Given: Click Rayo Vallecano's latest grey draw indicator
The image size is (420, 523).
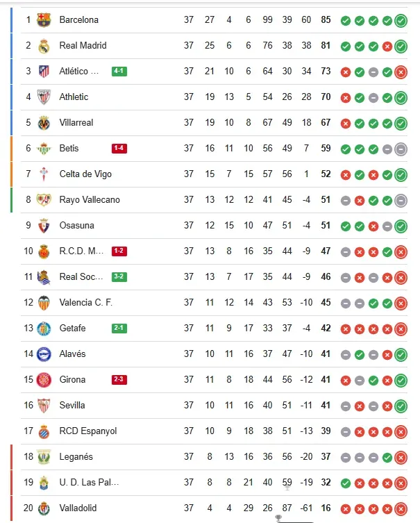Looking at the screenshot, I should pos(401,201).
